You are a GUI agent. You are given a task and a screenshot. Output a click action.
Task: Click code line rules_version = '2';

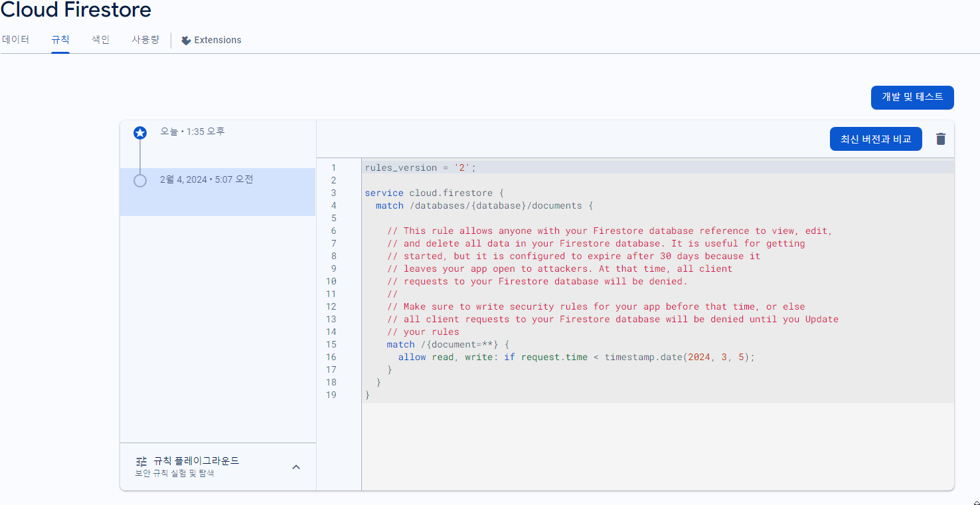point(421,167)
